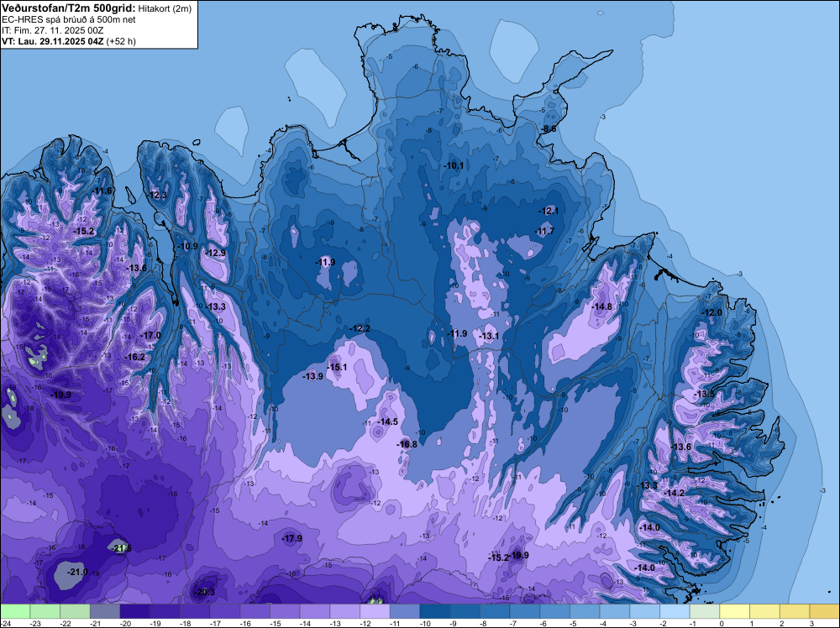Image resolution: width=840 pixels, height=628 pixels.
Task: Select the -17.0 temperature reading
Action: pos(150,335)
